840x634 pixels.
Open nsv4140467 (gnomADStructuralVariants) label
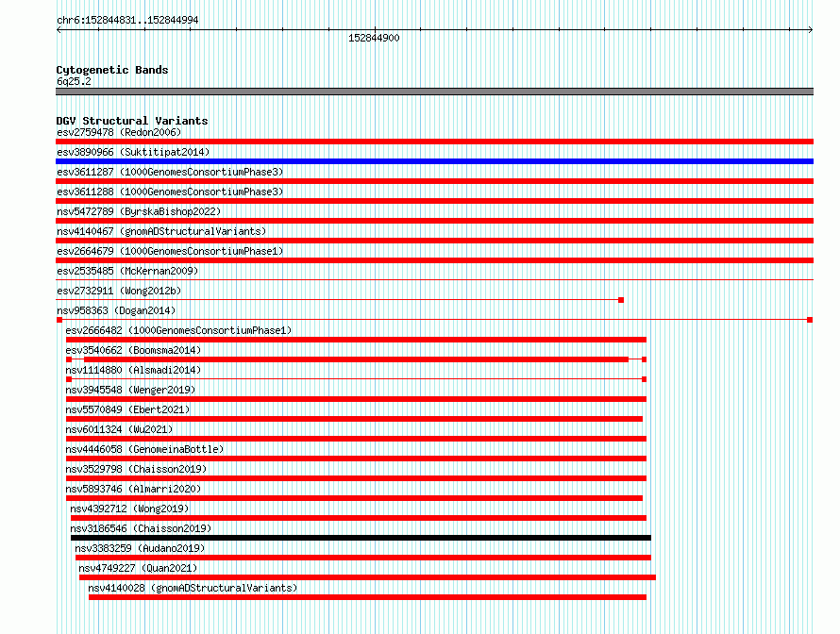[x=161, y=231]
